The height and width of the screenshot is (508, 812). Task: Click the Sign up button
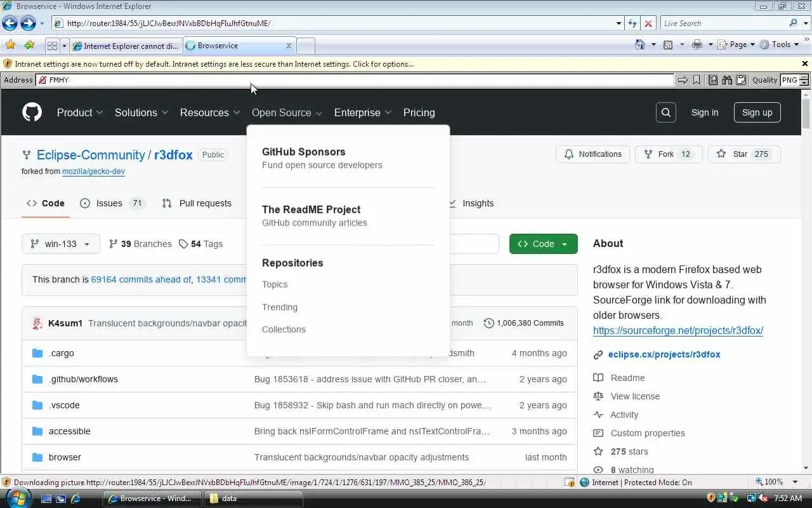pyautogui.click(x=757, y=112)
